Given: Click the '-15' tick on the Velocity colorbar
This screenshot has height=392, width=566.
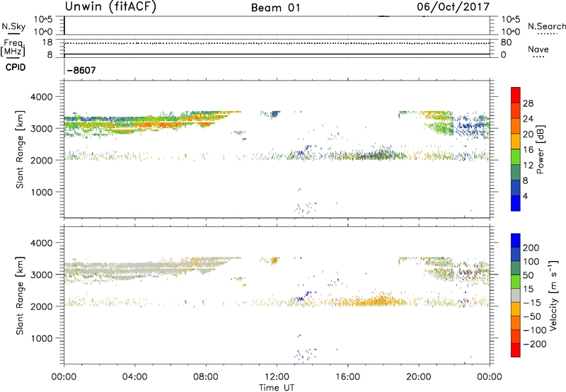Looking at the screenshot, I should 532,303.
